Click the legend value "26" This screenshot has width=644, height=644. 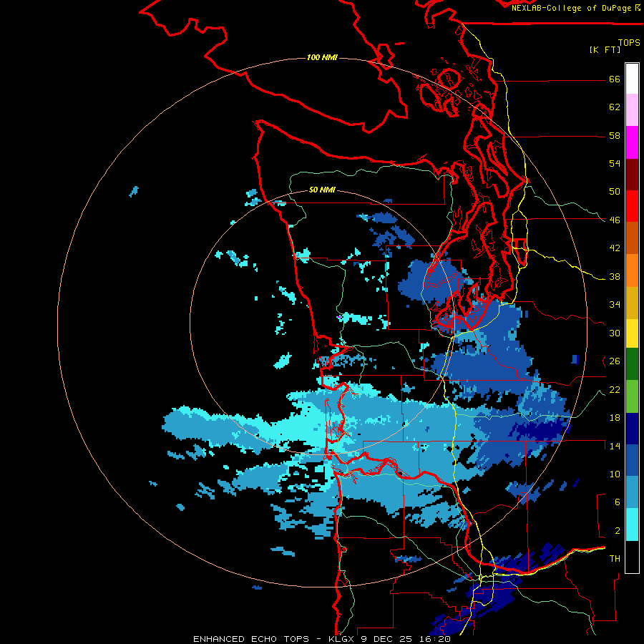[615, 361]
